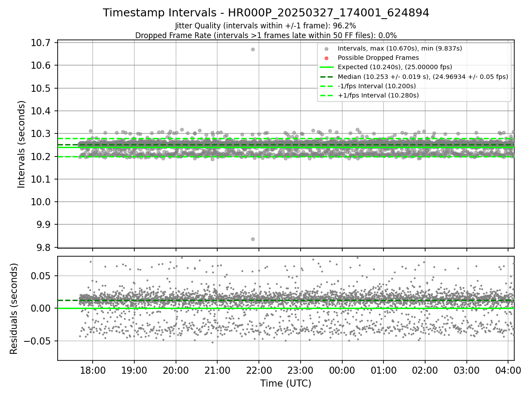Screen dimensions: 532x399
Task: Click the 00:00 tick label
Action: click(342, 370)
